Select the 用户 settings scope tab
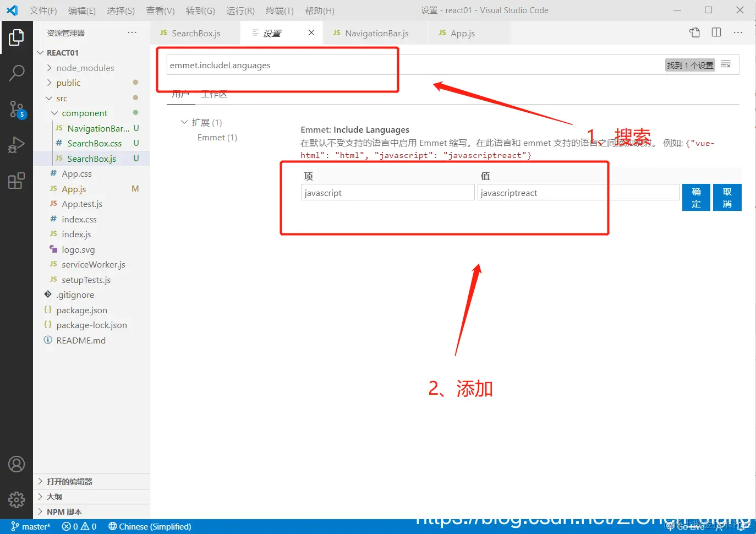The width and height of the screenshot is (756, 534). [x=180, y=94]
